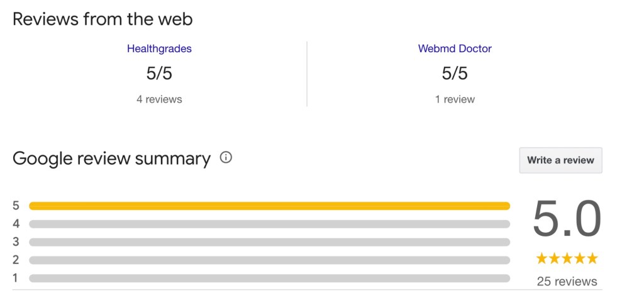The image size is (644, 303).
Task: Click the Google review summary heading
Action: coord(111,158)
